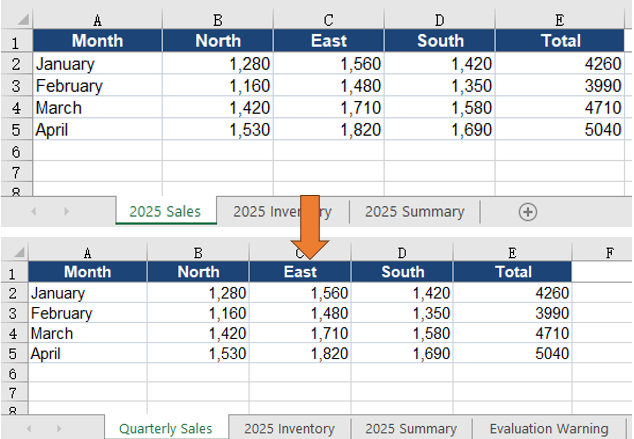Open the 2025 Summary tab beside Evaluation Warning
634x439 pixels.
coord(411,428)
